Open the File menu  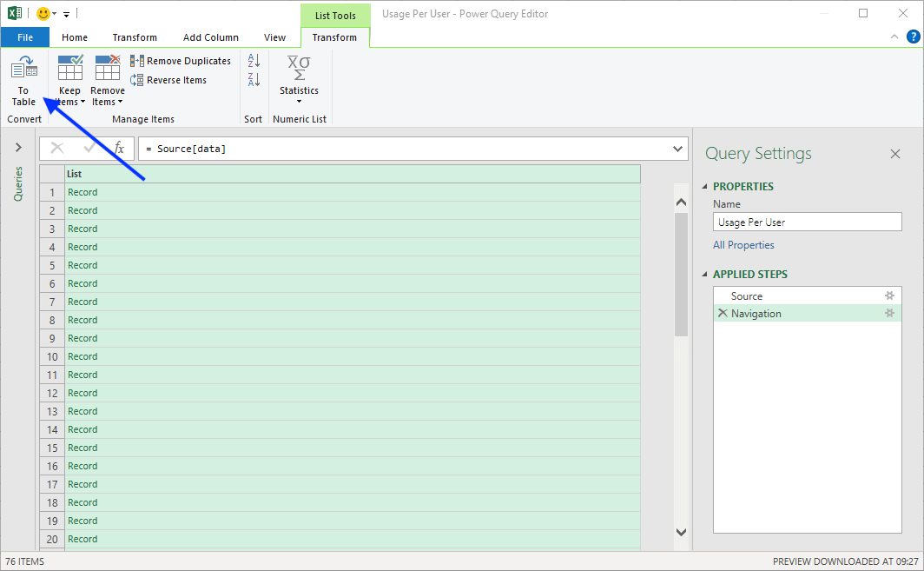click(x=24, y=37)
